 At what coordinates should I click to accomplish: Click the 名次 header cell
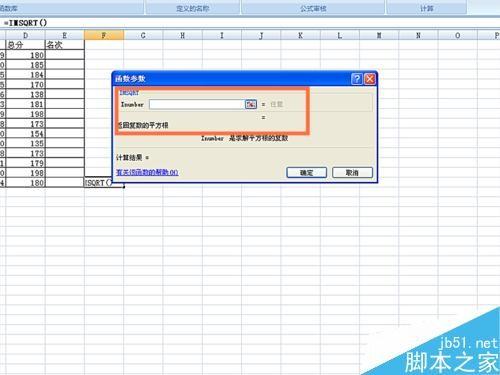point(65,45)
